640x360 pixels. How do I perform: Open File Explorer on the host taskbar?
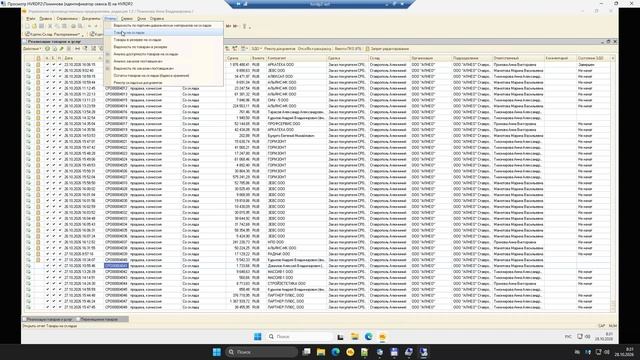point(321,352)
